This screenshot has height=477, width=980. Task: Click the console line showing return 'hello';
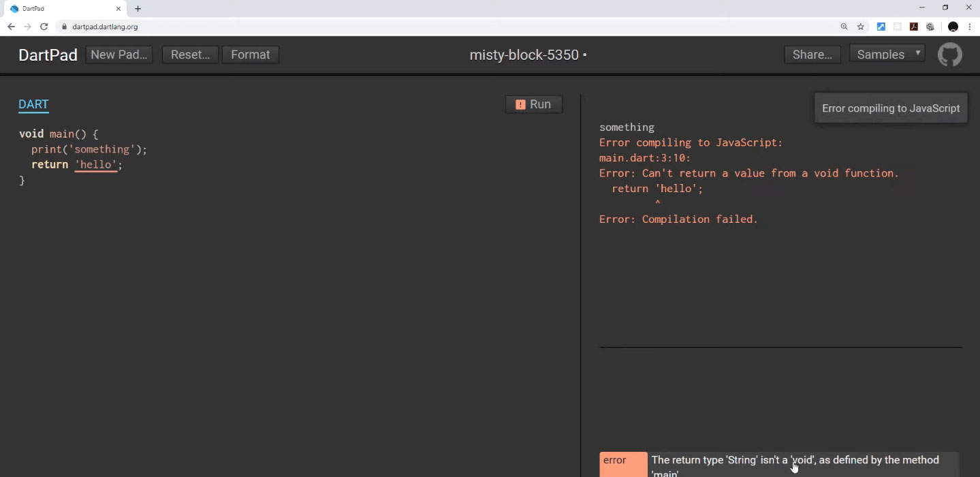pos(657,189)
